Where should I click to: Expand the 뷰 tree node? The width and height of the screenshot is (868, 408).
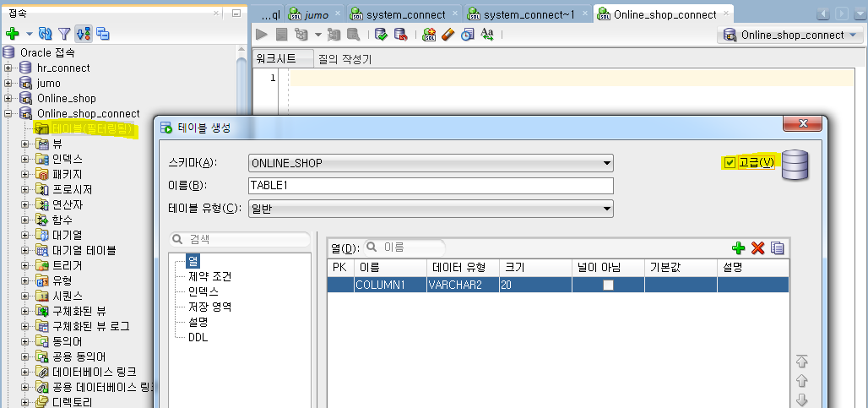25,144
